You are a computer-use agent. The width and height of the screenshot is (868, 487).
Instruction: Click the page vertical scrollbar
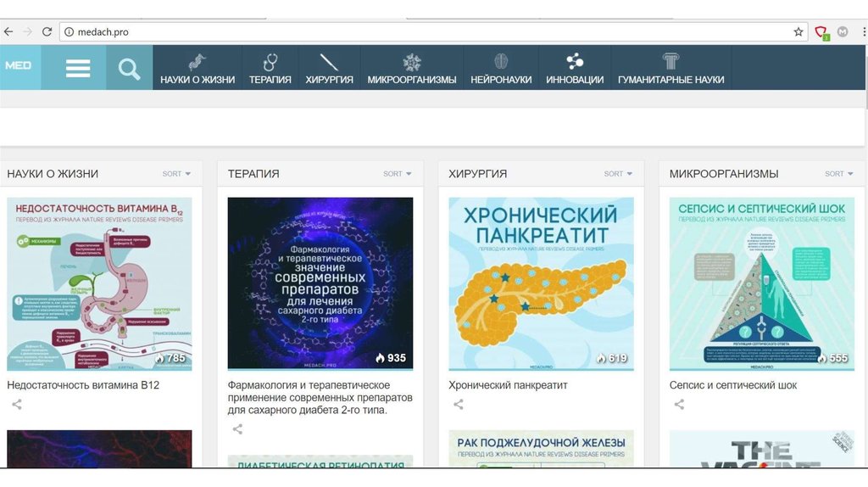pos(865,77)
